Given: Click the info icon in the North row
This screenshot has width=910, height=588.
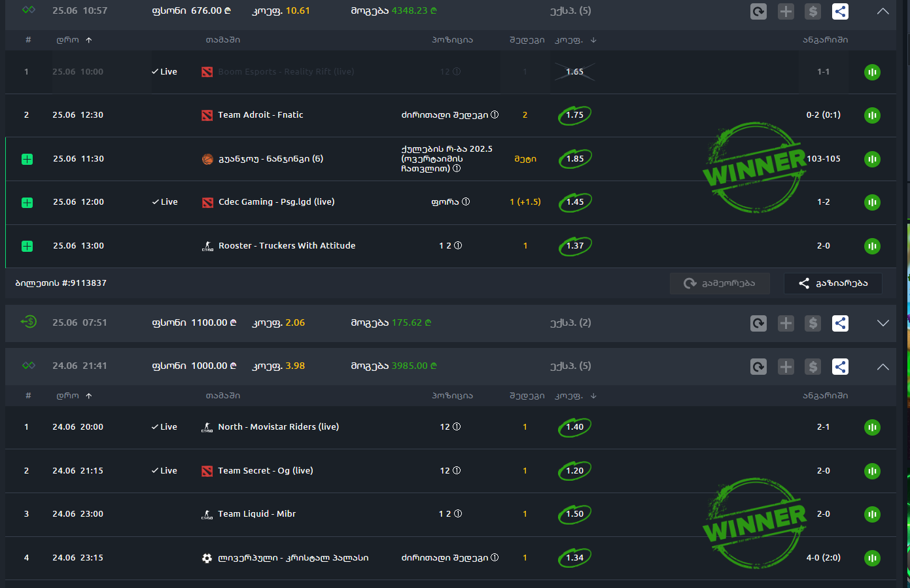Looking at the screenshot, I should tap(457, 426).
